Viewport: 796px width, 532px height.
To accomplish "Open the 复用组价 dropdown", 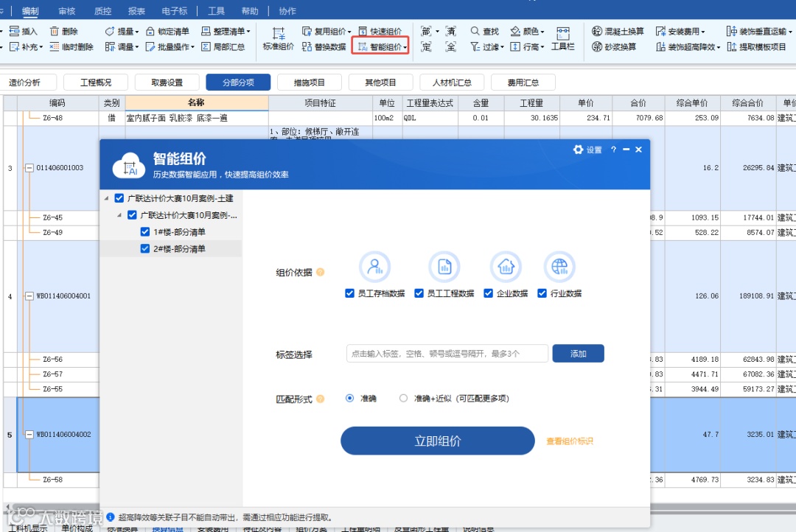I will point(349,32).
